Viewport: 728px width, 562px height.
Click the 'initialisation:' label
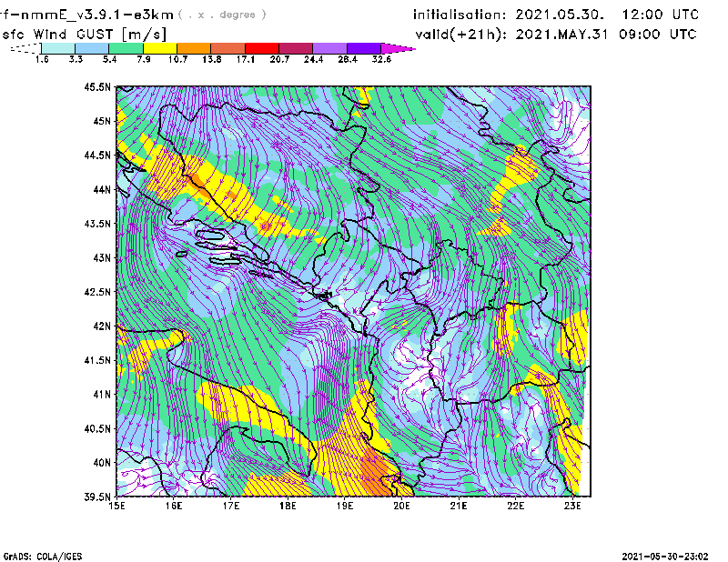tap(460, 15)
